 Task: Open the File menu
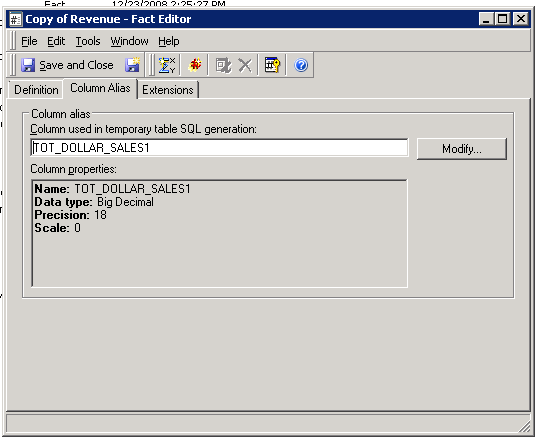(29, 41)
